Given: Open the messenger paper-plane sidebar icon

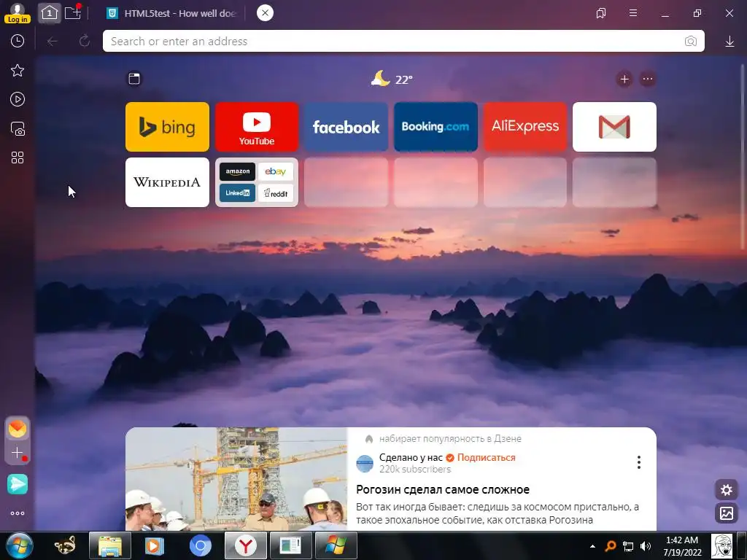Looking at the screenshot, I should tap(18, 484).
